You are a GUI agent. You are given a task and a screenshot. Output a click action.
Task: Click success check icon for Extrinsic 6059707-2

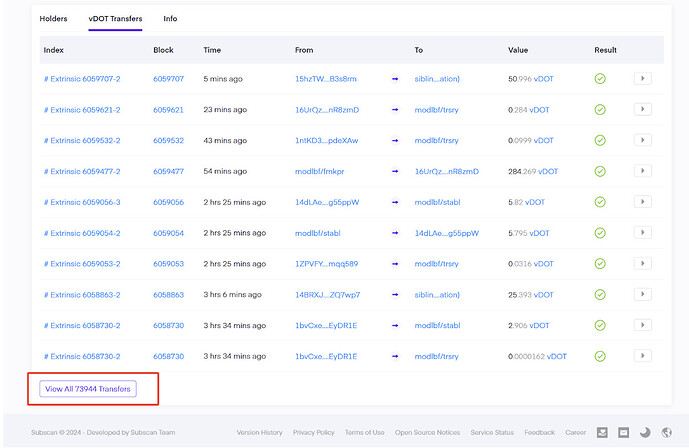coord(600,79)
